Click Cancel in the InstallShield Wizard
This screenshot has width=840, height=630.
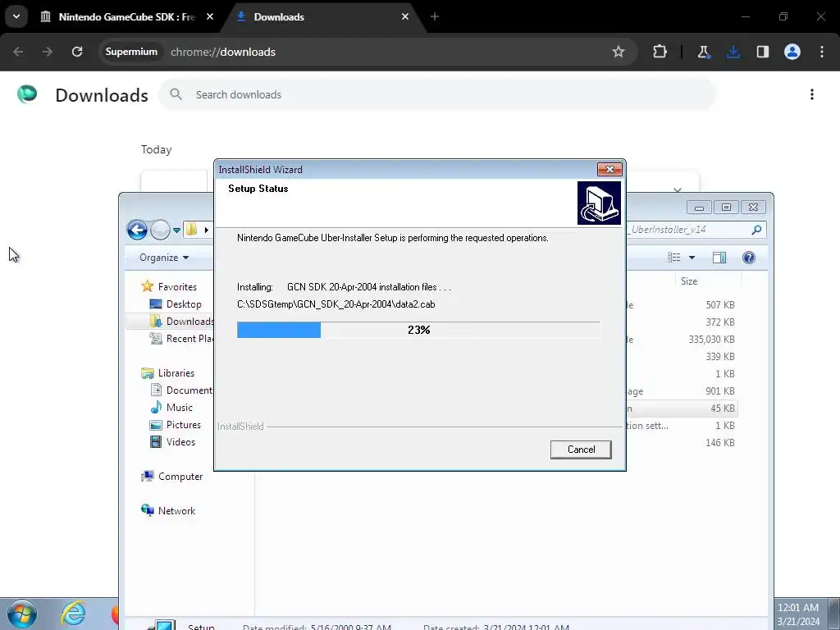581,450
